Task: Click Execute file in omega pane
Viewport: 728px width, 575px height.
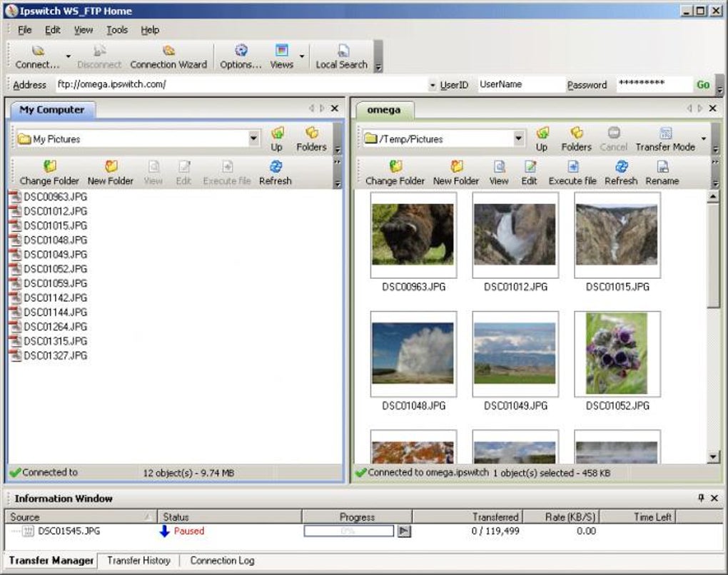Action: (572, 173)
